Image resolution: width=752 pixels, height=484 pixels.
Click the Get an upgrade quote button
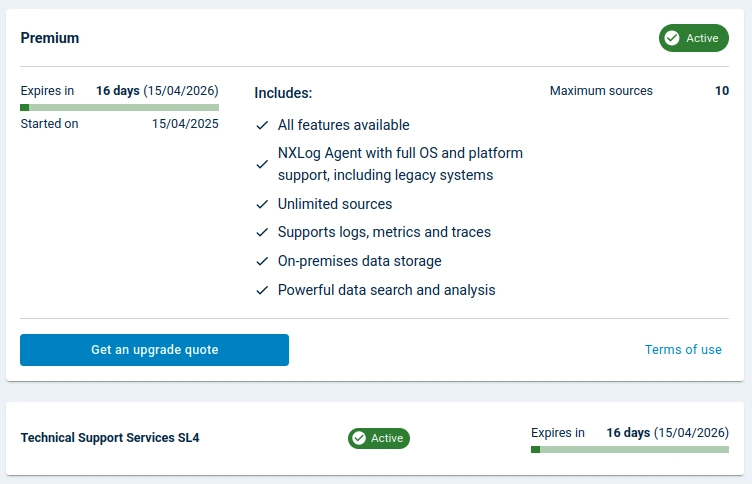[154, 350]
